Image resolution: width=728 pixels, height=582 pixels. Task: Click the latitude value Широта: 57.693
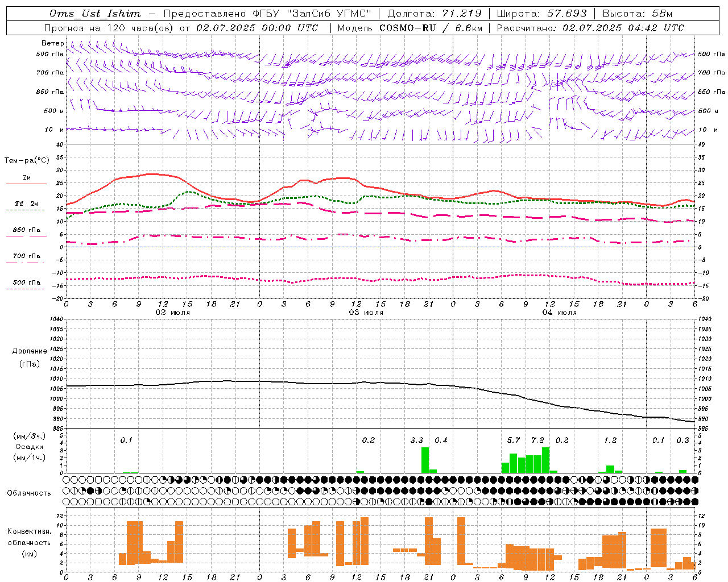541,14
